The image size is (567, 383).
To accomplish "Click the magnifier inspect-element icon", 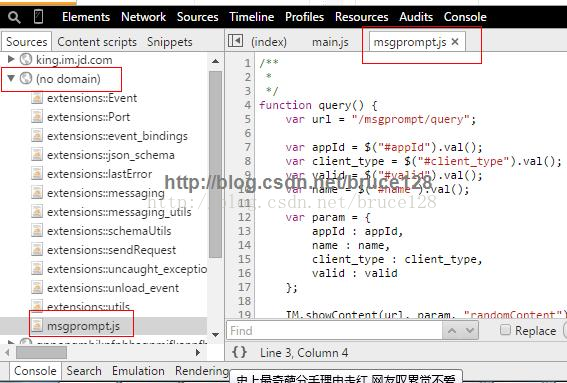I will (14, 17).
